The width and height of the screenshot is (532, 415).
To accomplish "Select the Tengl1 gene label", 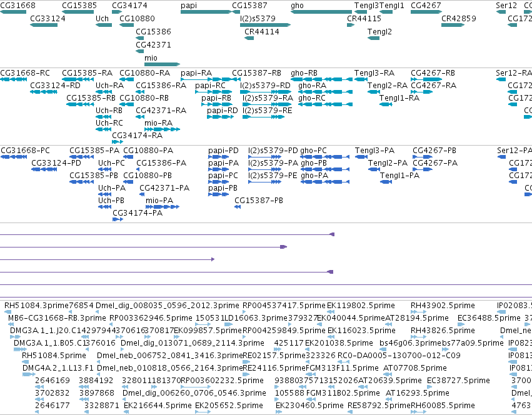I will [x=392, y=6].
